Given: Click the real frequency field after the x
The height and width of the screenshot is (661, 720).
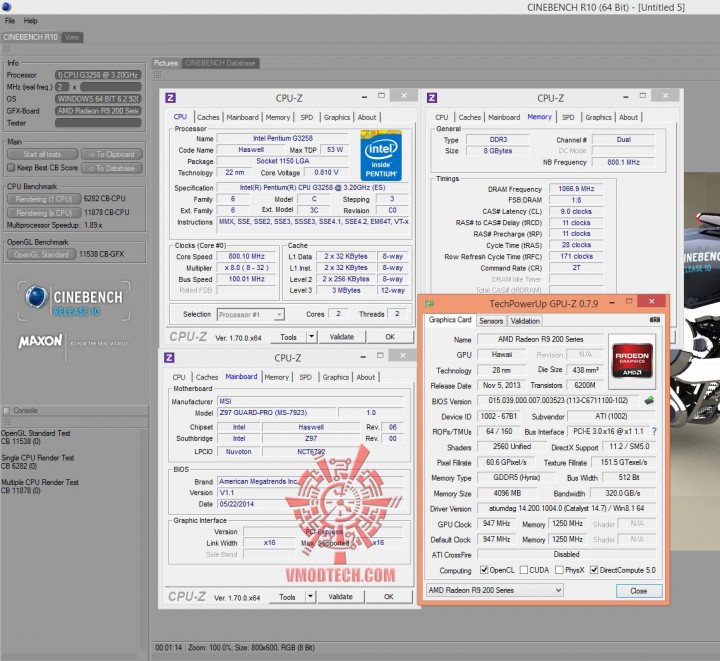Looking at the screenshot, I should (110, 87).
